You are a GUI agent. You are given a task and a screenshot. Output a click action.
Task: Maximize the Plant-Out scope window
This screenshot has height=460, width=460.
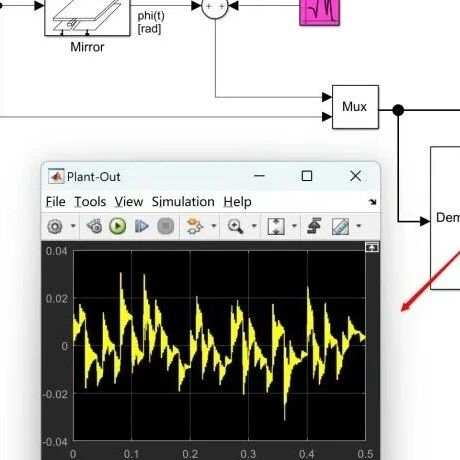pyautogui.click(x=307, y=176)
